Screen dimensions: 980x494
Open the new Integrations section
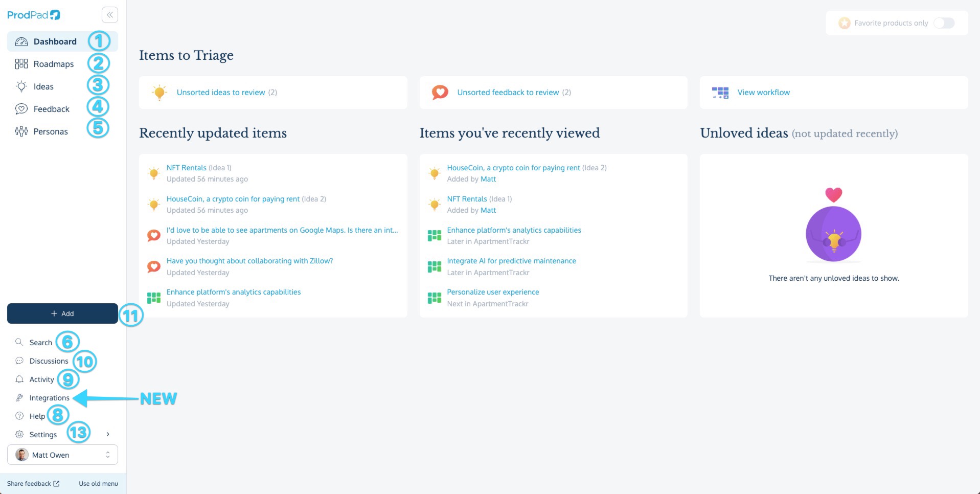tap(50, 397)
